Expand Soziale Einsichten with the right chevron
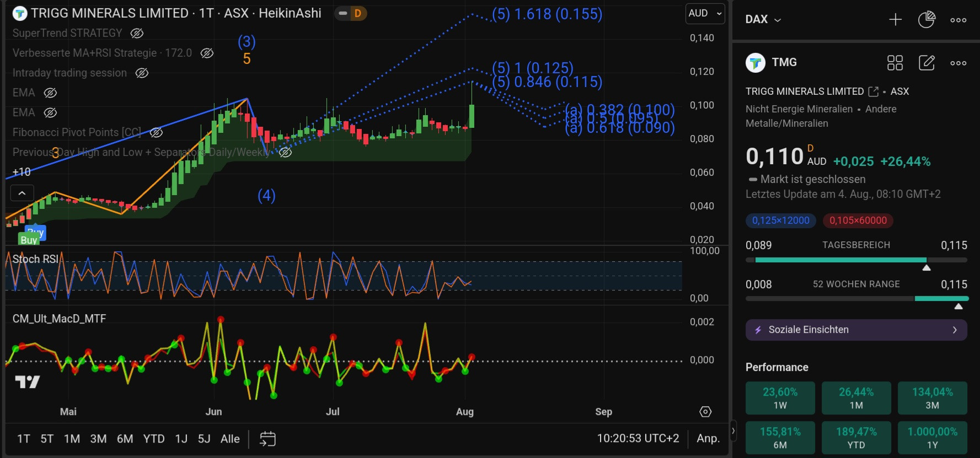 [955, 330]
